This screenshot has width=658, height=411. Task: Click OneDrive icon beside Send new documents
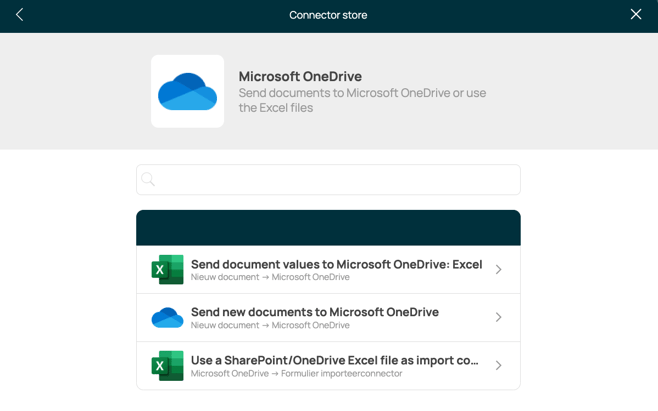(167, 317)
